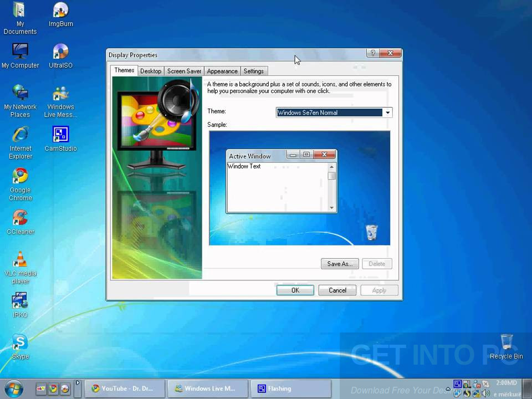Apply the selected theme

[x=379, y=290]
